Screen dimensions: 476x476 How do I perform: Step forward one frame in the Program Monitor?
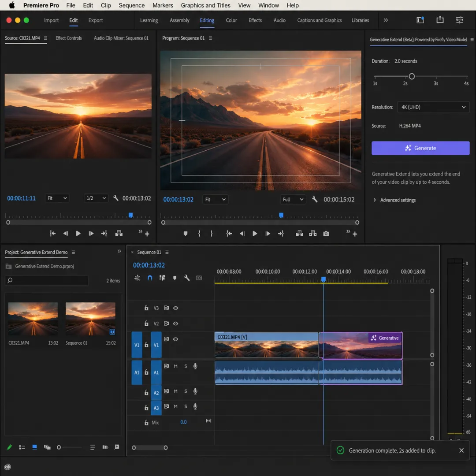pos(268,234)
